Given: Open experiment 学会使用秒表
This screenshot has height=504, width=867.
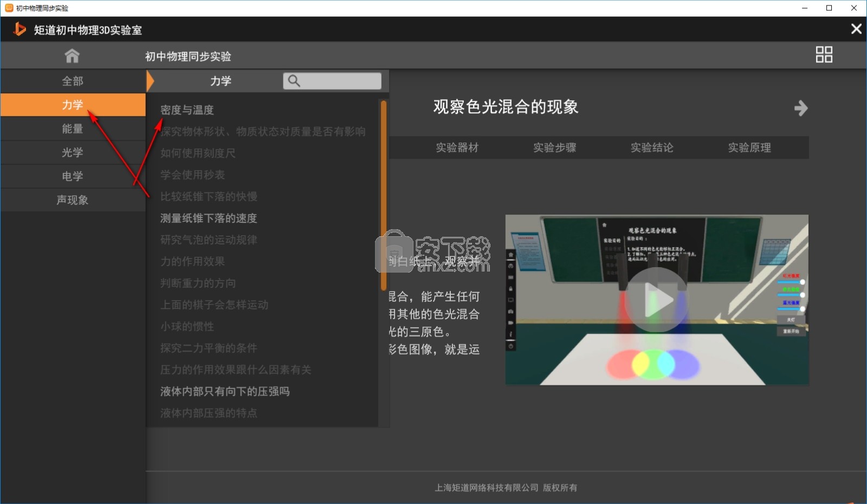Looking at the screenshot, I should [x=192, y=175].
